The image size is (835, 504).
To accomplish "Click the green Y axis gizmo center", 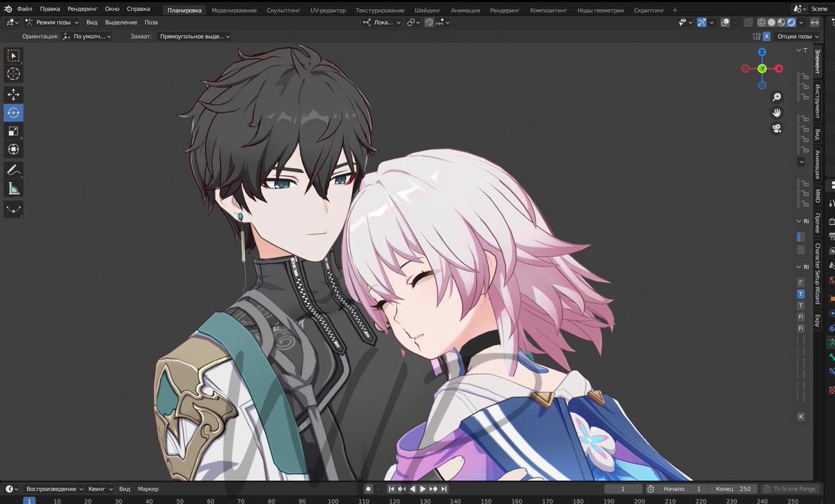I will coord(762,69).
